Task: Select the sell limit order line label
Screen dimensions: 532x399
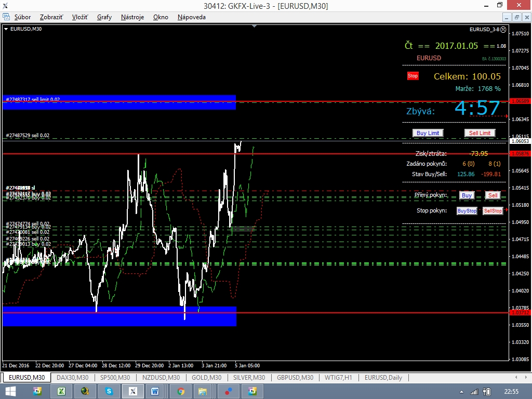Action: click(x=33, y=99)
